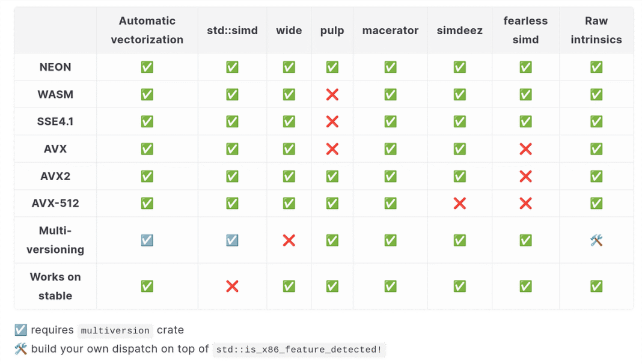Click green check for WASM Raw intrinsics

pos(596,94)
